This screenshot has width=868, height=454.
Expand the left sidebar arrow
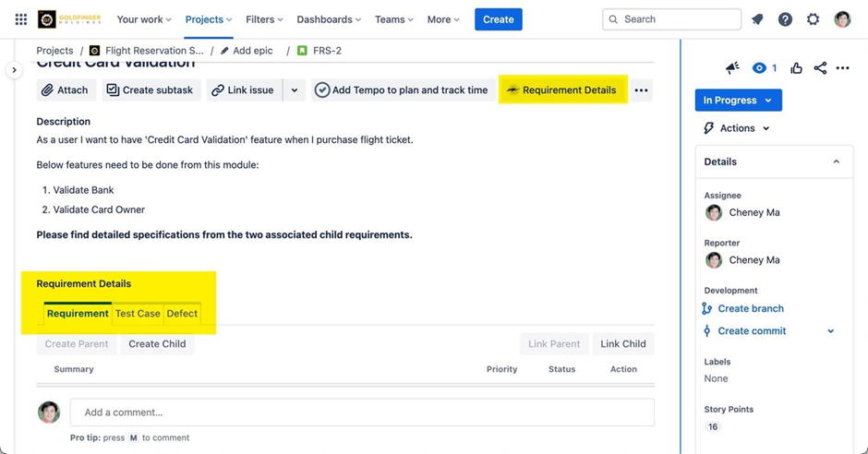pyautogui.click(x=14, y=70)
